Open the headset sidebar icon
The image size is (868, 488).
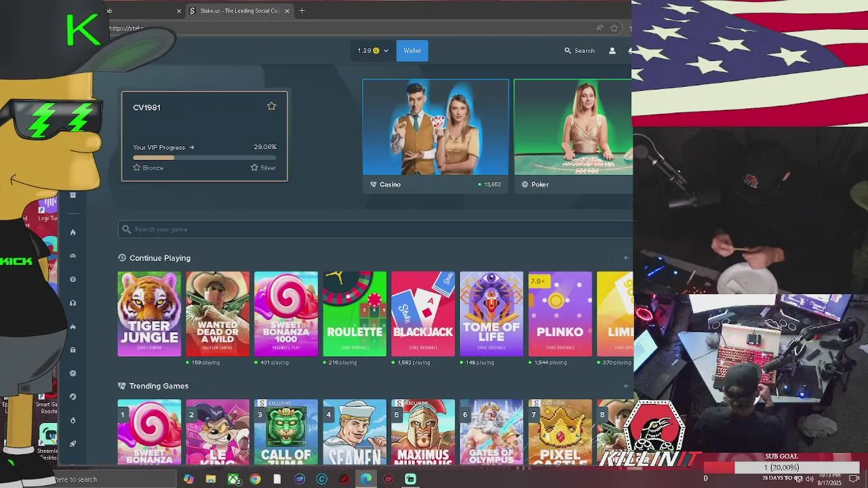point(73,303)
